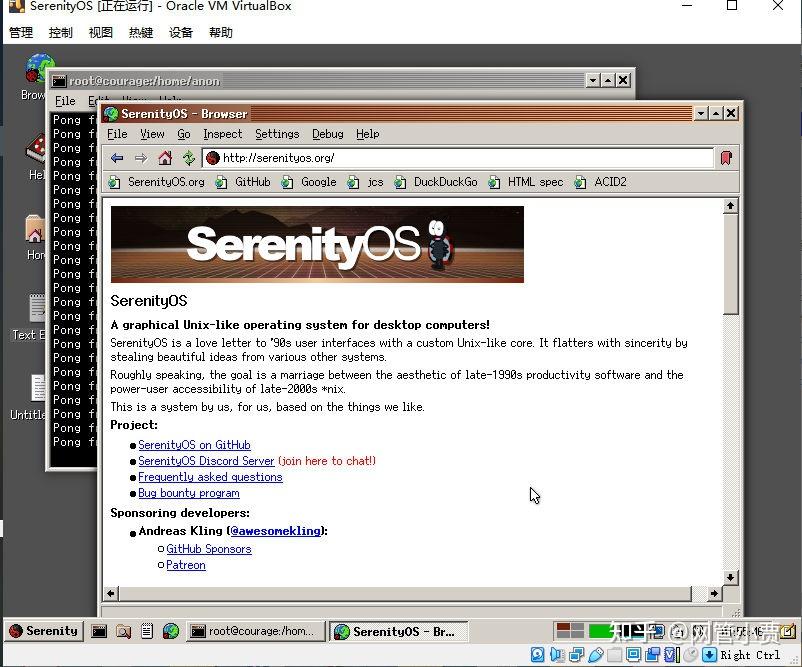The width and height of the screenshot is (802, 667).
Task: Open the Inspect menu
Action: point(222,134)
